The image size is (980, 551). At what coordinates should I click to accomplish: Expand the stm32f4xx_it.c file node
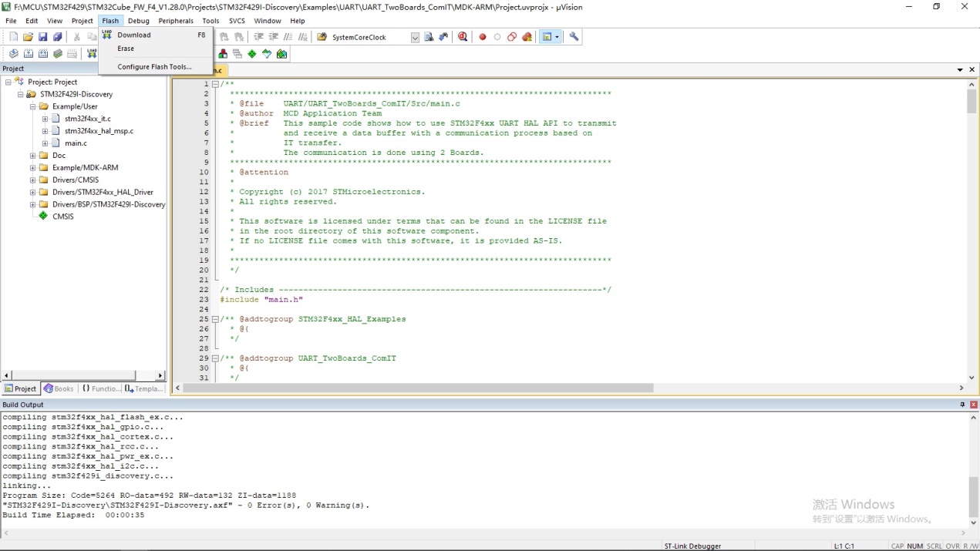(45, 119)
